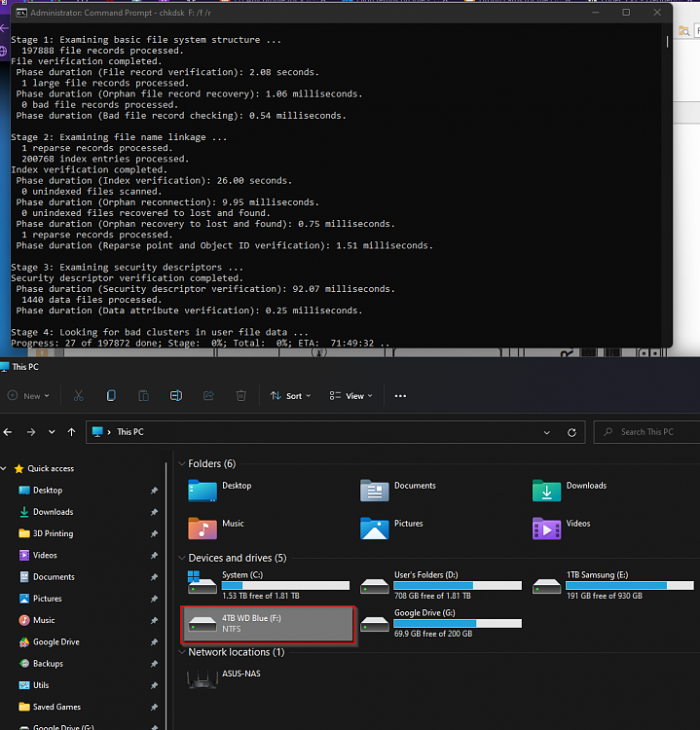This screenshot has height=730, width=700.
Task: Select the 1TB Samsung (E:) drive
Action: 613,585
